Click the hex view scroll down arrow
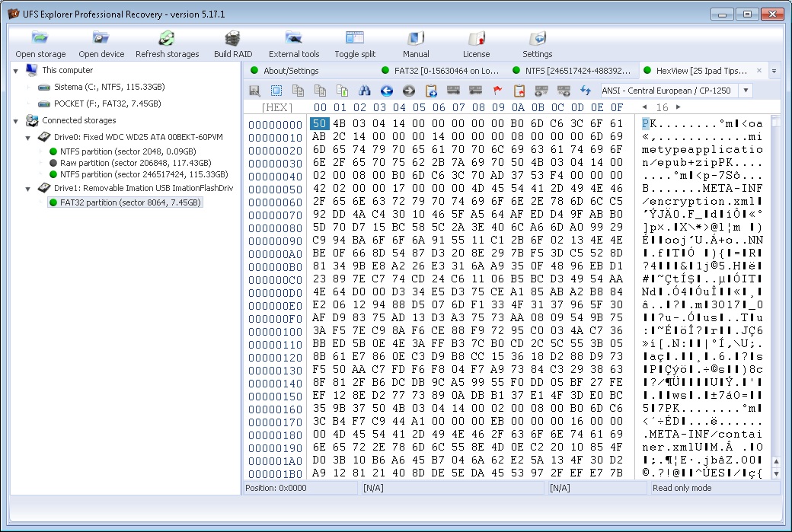 (x=776, y=474)
